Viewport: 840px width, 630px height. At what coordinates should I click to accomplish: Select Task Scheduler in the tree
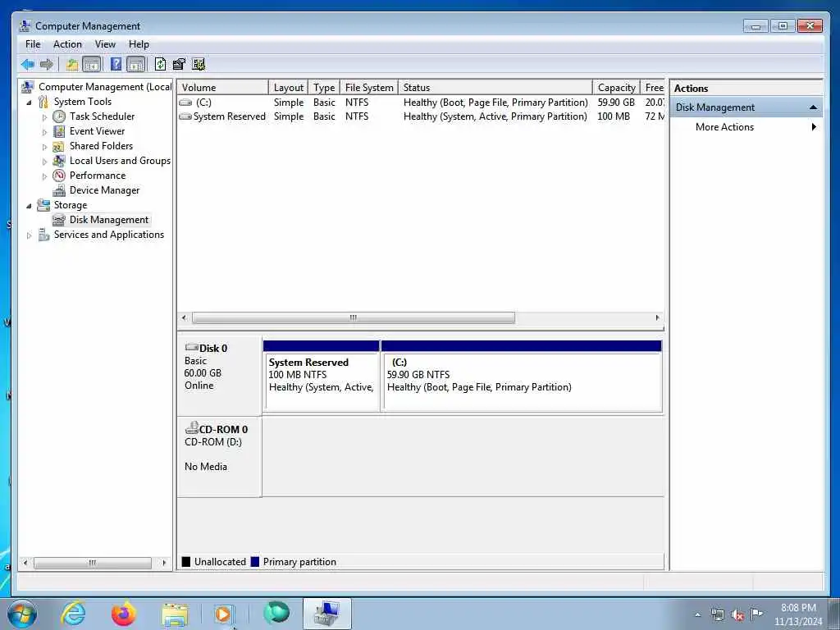pyautogui.click(x=102, y=116)
